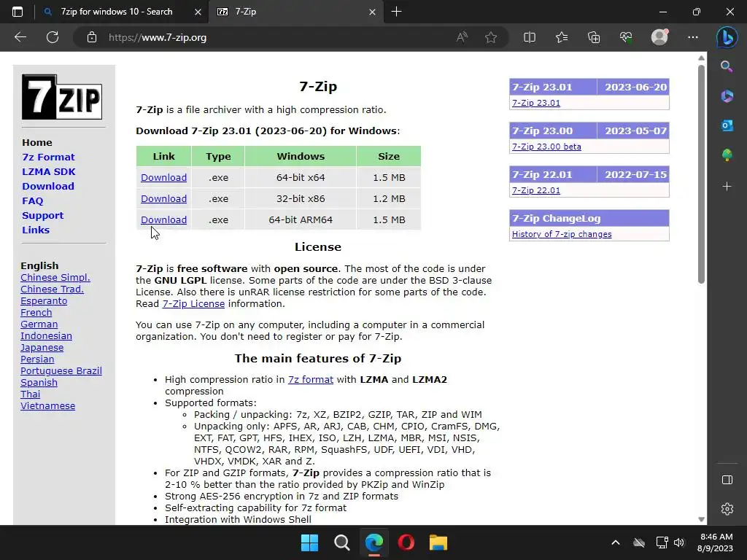747x560 pixels.
Task: Download the 64-bit ARM64 installer
Action: point(163,220)
